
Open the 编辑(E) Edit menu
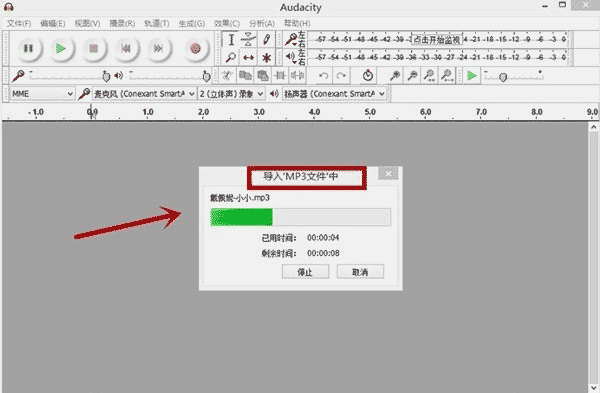pos(53,23)
